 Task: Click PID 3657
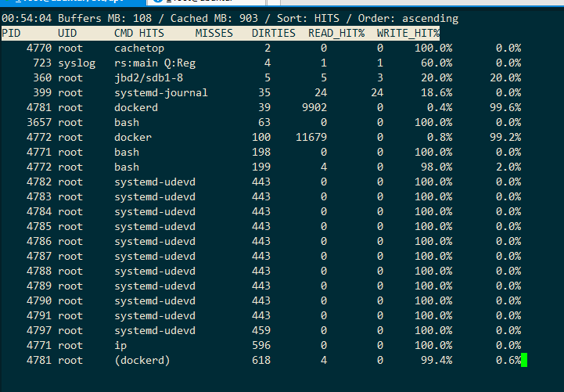click(39, 122)
